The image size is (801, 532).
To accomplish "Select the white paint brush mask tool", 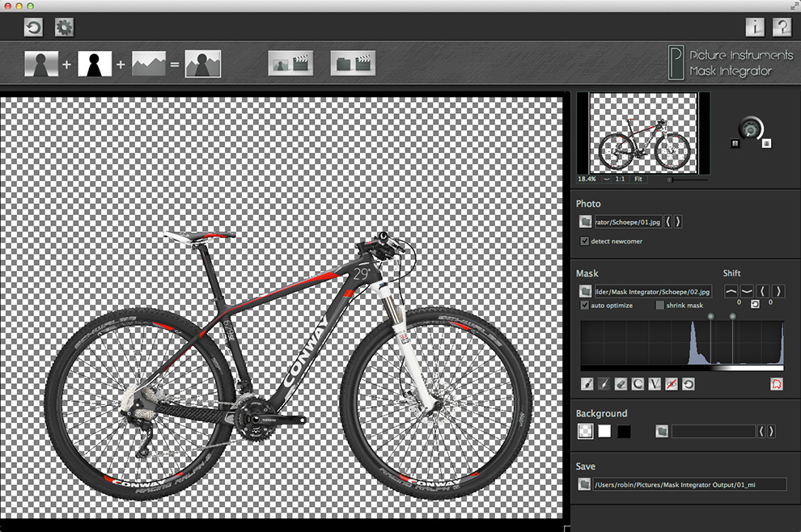I will pyautogui.click(x=604, y=384).
